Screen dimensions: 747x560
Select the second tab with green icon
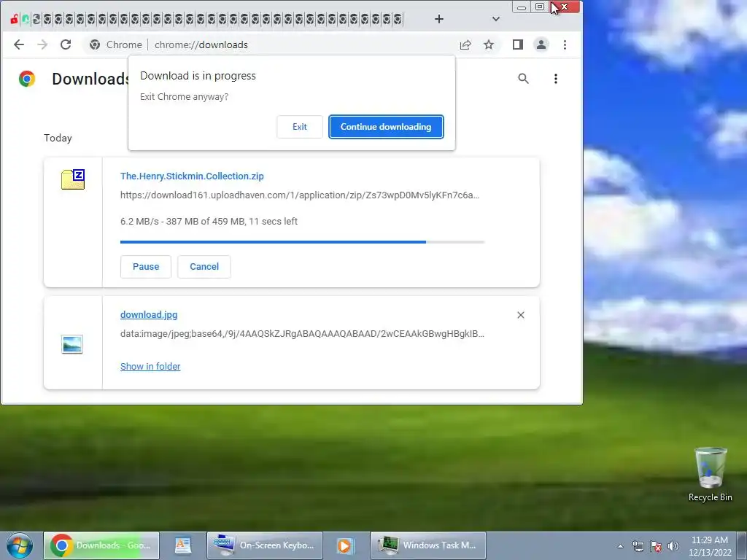point(26,20)
